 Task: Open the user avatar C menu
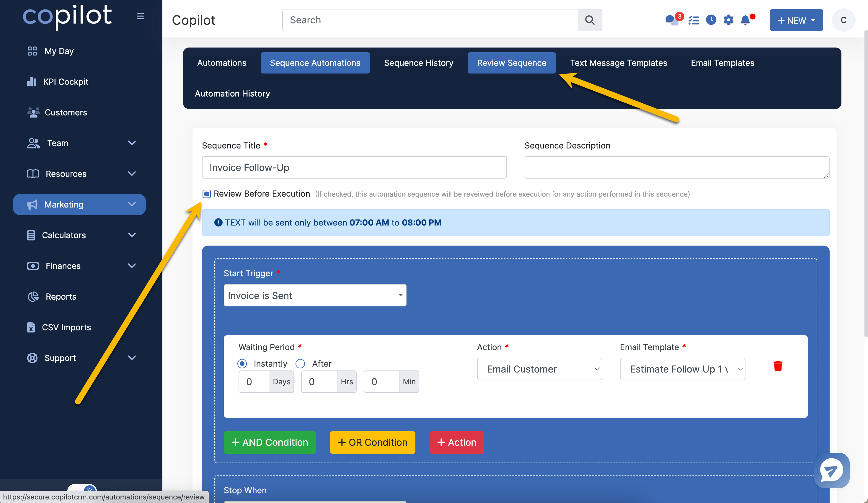[843, 20]
